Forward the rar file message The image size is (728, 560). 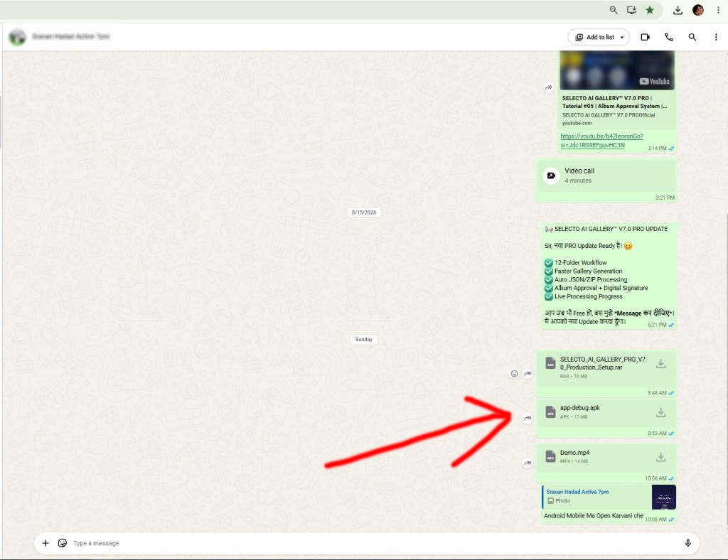point(528,374)
